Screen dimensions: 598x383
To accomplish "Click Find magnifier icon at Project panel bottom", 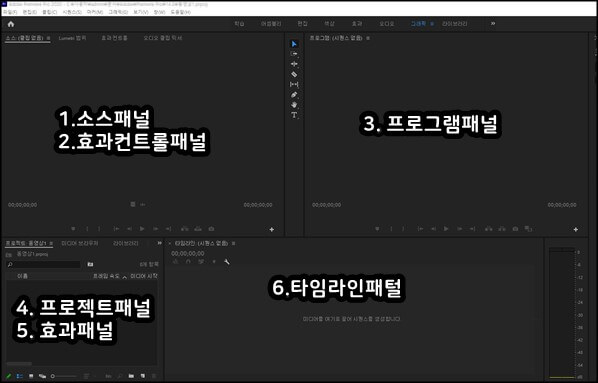I will click(x=120, y=376).
